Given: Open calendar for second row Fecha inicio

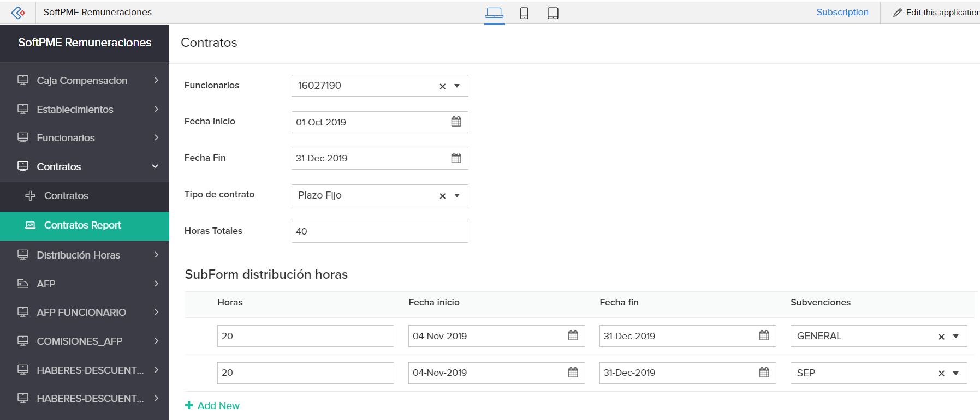Looking at the screenshot, I should (573, 373).
